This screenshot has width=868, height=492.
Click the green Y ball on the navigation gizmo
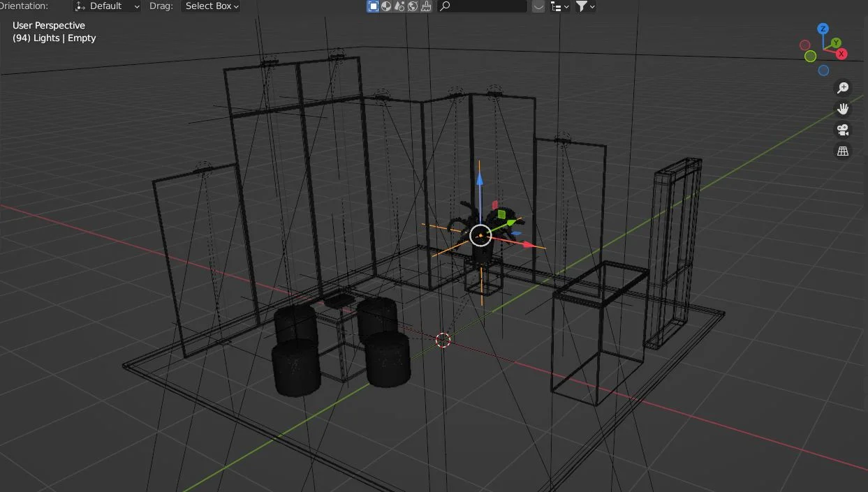[x=834, y=42]
